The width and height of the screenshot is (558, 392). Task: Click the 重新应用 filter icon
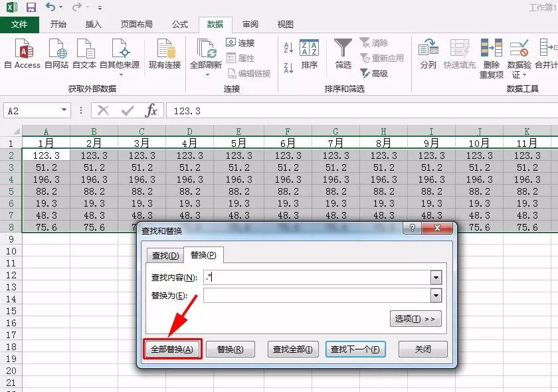[x=365, y=58]
